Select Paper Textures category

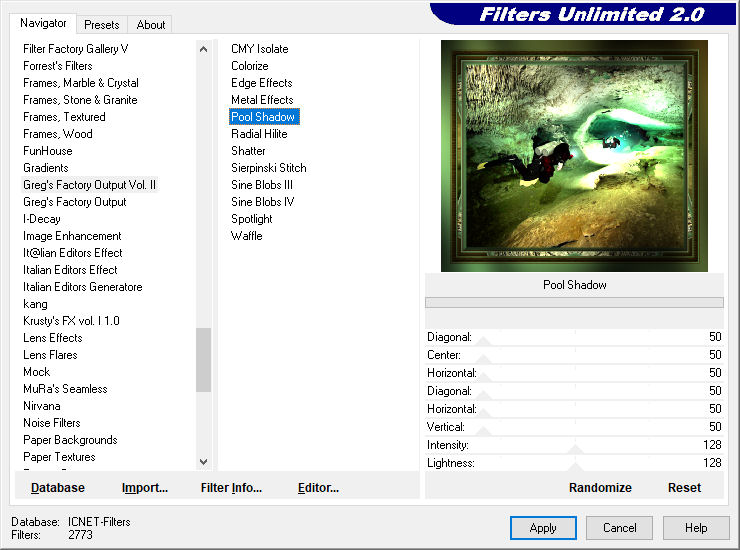click(x=59, y=457)
